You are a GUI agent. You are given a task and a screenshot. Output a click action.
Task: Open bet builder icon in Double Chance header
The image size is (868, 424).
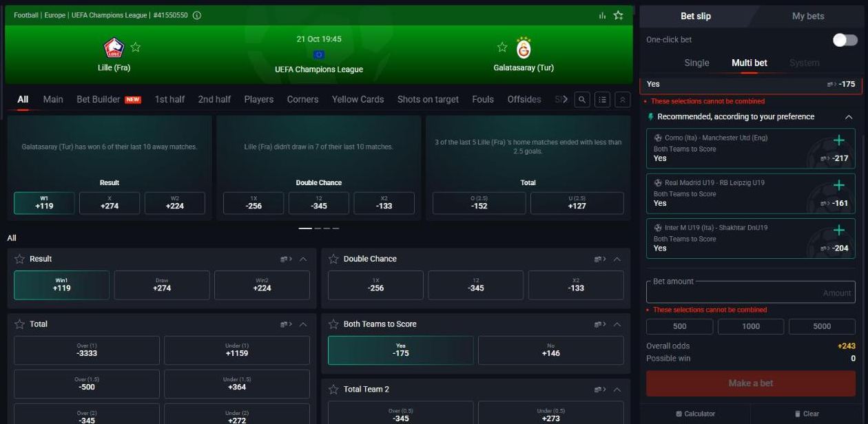click(600, 259)
